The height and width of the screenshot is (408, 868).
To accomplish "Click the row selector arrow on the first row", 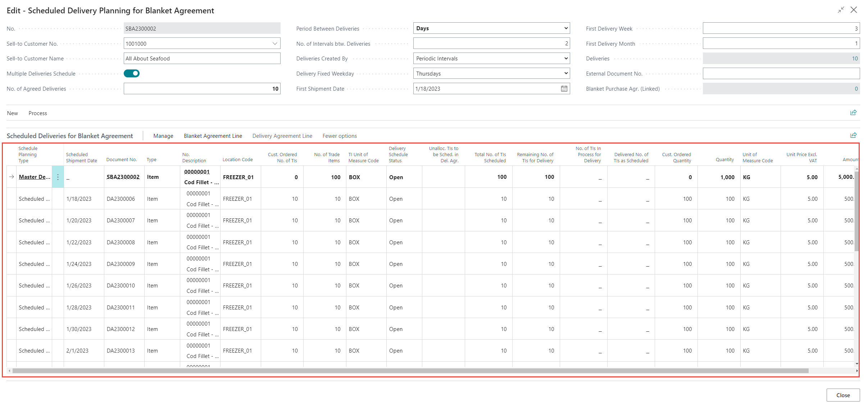I will 12,177.
